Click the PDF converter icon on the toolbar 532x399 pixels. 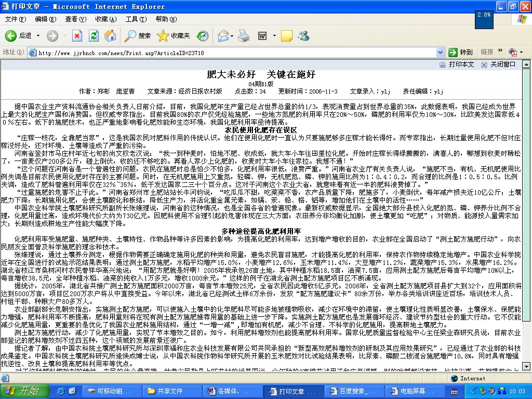(512, 52)
